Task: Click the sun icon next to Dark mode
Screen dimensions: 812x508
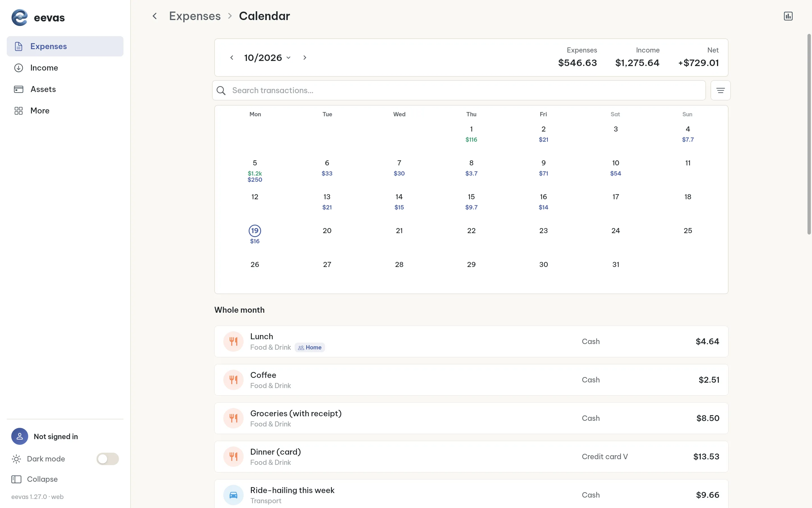Action: click(x=16, y=459)
